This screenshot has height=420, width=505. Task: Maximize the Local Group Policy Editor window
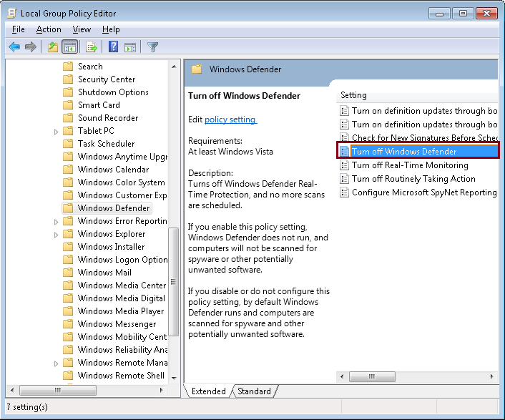click(x=463, y=14)
